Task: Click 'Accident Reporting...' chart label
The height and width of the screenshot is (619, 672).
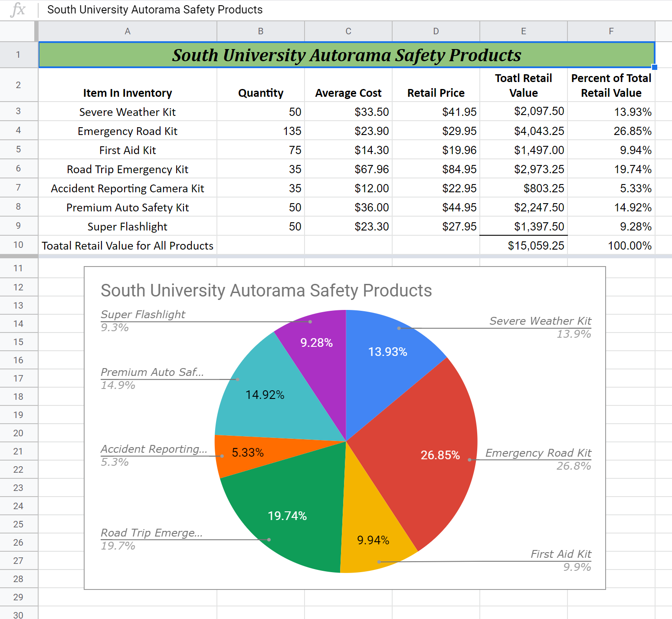Action: pos(154,449)
